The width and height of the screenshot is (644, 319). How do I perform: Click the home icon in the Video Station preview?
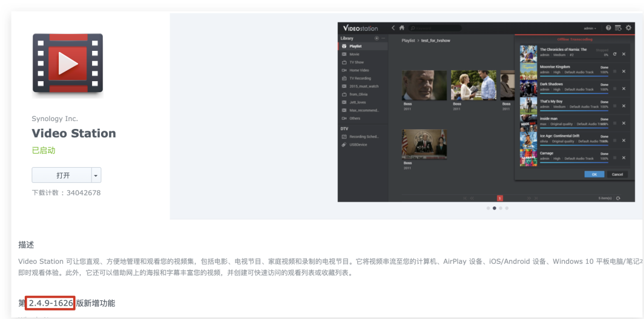tap(402, 28)
